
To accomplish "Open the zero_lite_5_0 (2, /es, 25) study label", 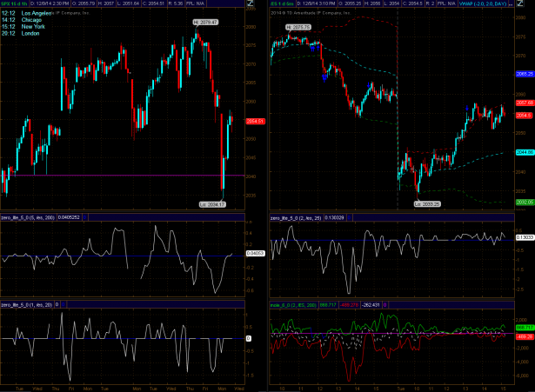I will [x=296, y=217].
